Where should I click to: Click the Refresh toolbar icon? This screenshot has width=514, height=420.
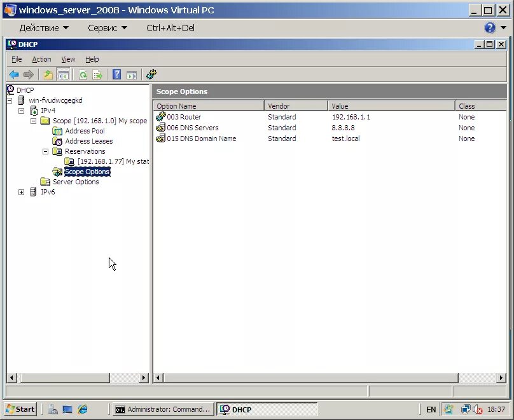tap(83, 75)
